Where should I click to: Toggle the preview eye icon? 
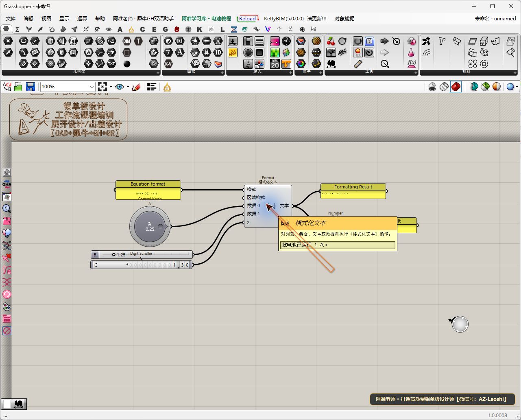point(120,87)
